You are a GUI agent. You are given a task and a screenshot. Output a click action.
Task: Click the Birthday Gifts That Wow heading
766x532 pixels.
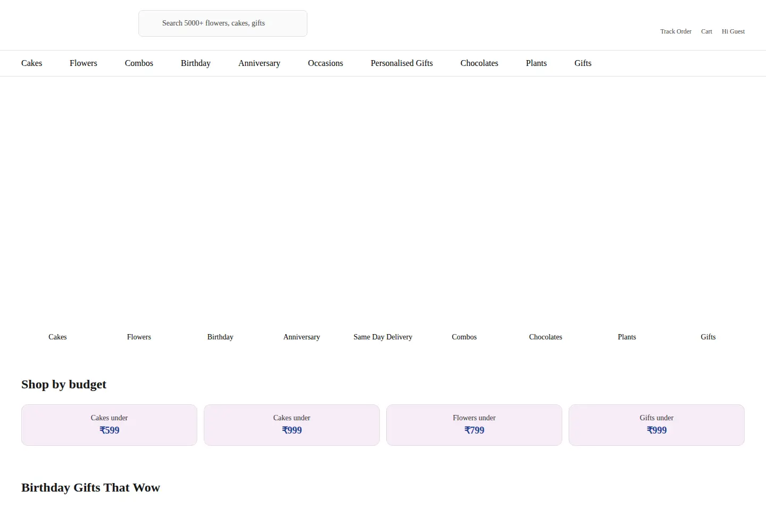click(x=90, y=488)
